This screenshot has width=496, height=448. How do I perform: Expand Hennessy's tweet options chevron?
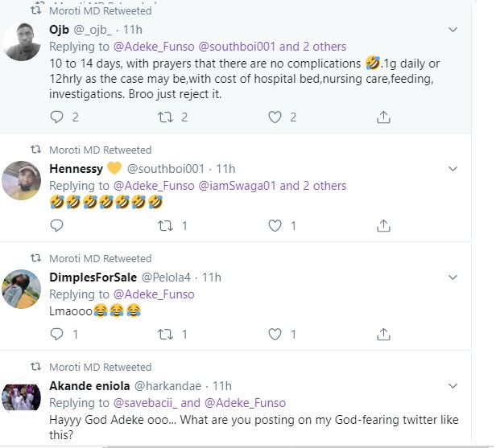pos(453,169)
